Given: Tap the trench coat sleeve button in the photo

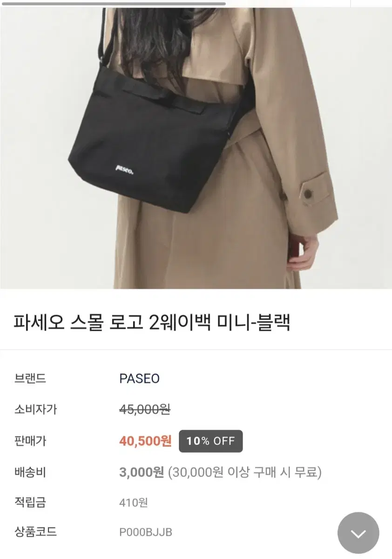Looking at the screenshot, I should [309, 190].
